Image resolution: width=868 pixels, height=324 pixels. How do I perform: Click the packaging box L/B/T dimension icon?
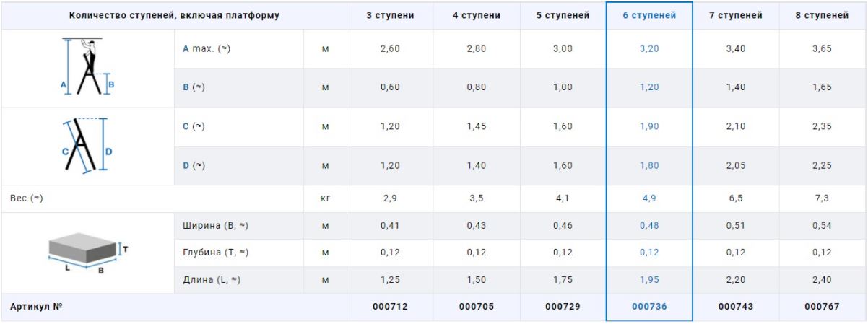coord(87,253)
